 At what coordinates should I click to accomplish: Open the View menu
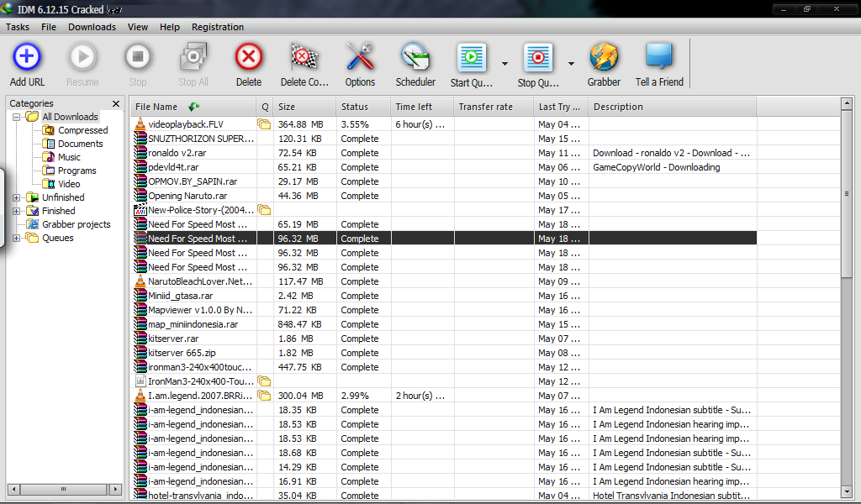[x=137, y=27]
